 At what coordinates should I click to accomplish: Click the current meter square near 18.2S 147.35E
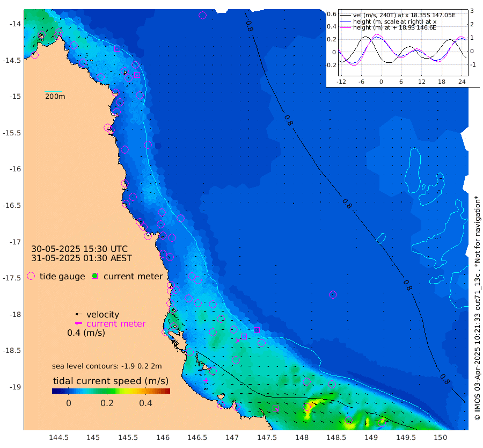(x=257, y=330)
